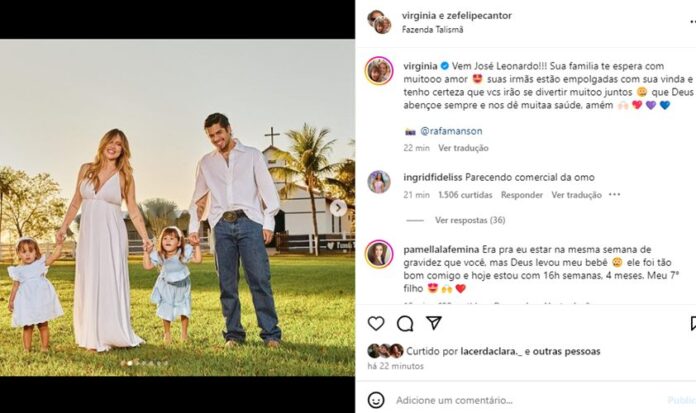Open the three-dot menu on ingridfideliss comment

[x=615, y=195]
